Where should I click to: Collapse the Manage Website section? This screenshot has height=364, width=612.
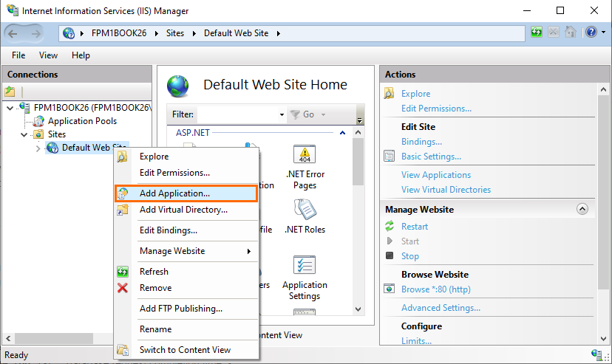(582, 209)
